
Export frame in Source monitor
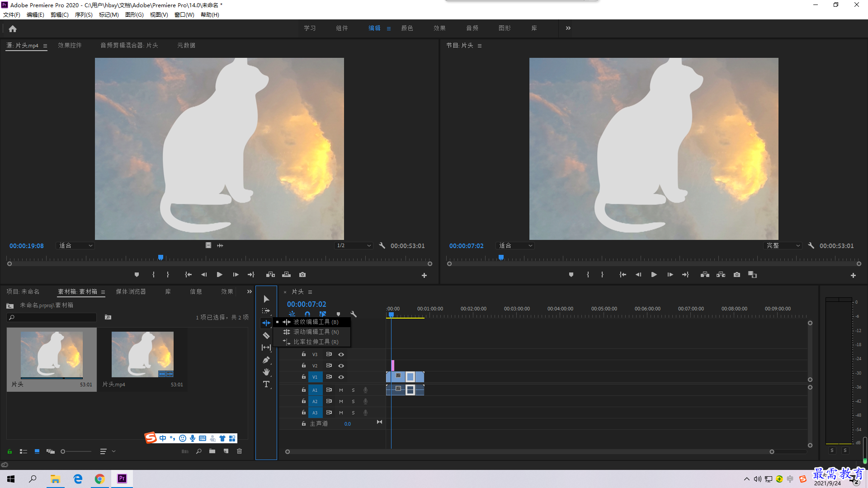click(302, 275)
